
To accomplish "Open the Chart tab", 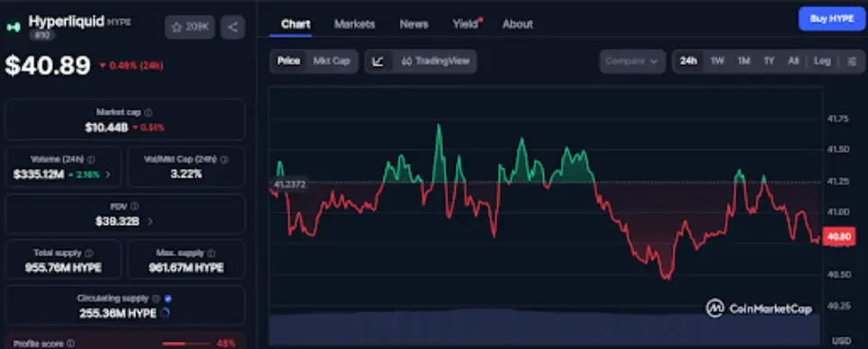I will (x=295, y=24).
